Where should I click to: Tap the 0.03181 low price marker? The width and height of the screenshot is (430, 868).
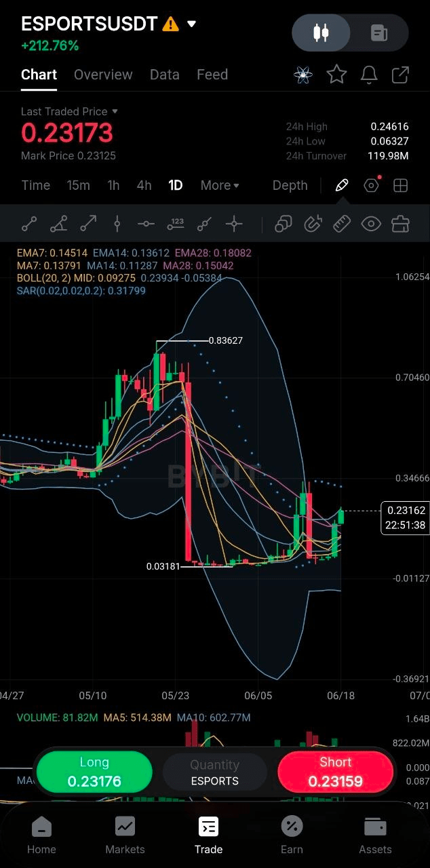163,566
